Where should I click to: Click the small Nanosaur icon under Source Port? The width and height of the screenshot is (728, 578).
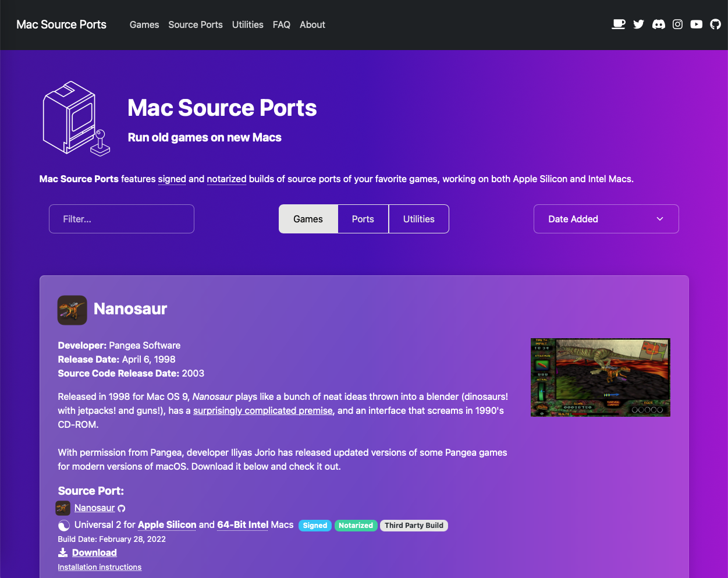pos(63,508)
